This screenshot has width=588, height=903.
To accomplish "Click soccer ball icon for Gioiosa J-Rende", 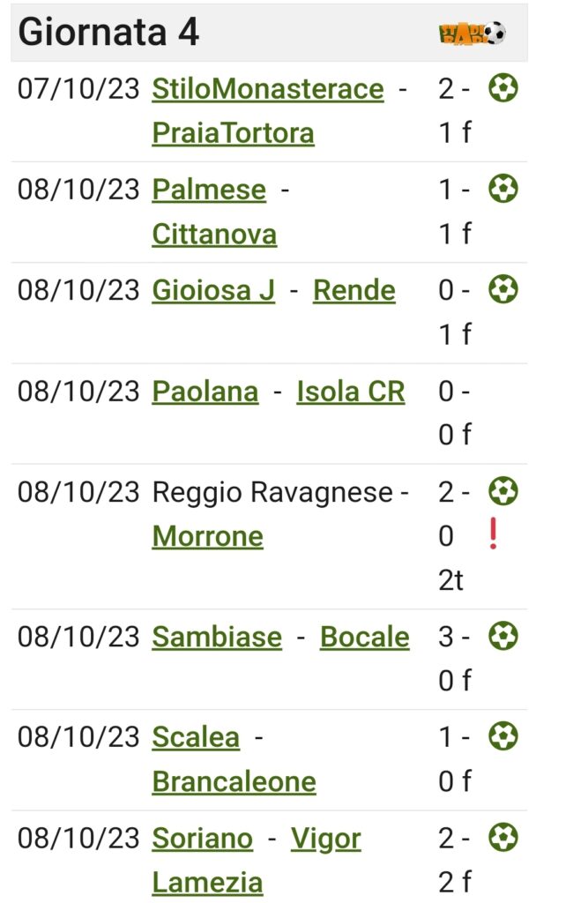I will pos(502,289).
